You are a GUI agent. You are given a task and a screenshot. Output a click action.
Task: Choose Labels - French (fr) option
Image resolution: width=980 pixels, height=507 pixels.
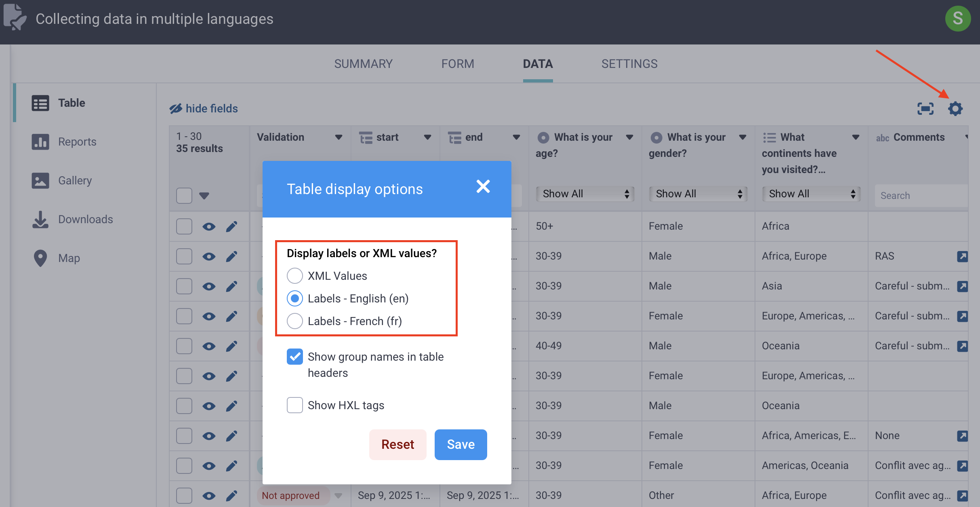click(295, 321)
